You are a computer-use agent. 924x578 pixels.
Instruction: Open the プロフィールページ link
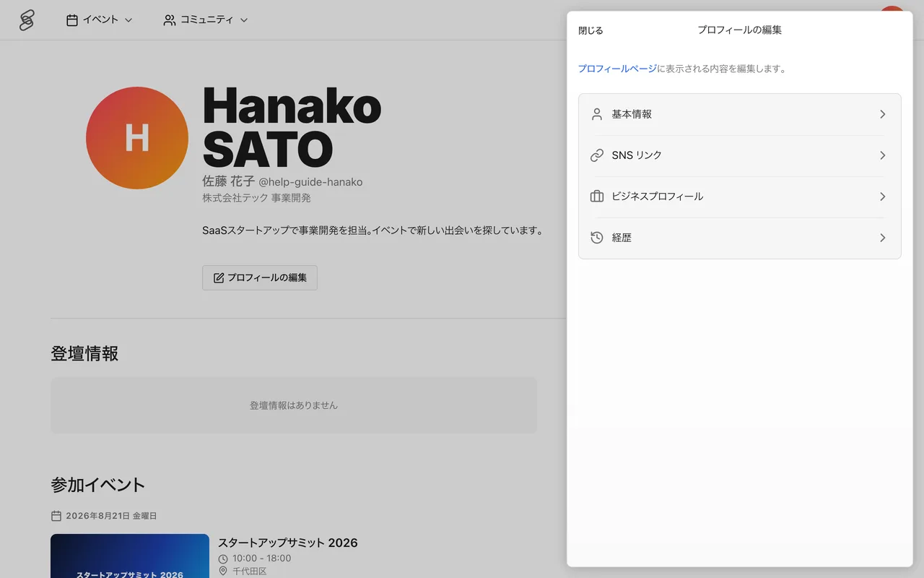[617, 69]
